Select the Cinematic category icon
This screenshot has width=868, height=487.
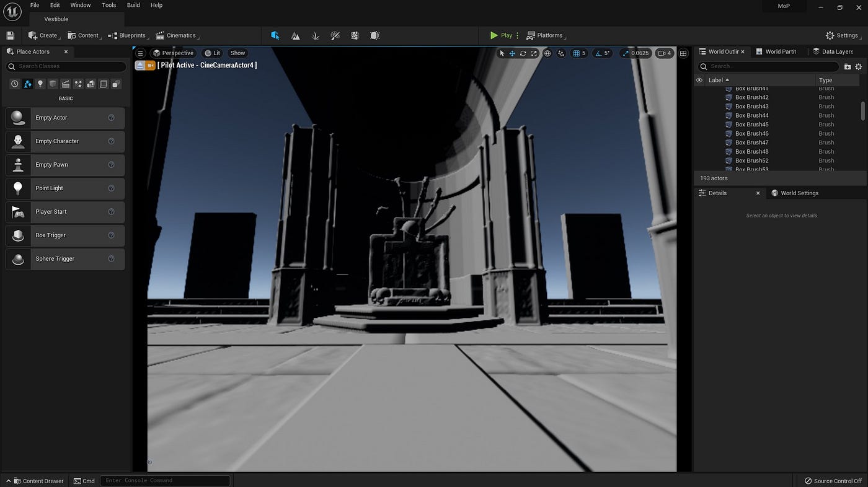[x=66, y=84]
